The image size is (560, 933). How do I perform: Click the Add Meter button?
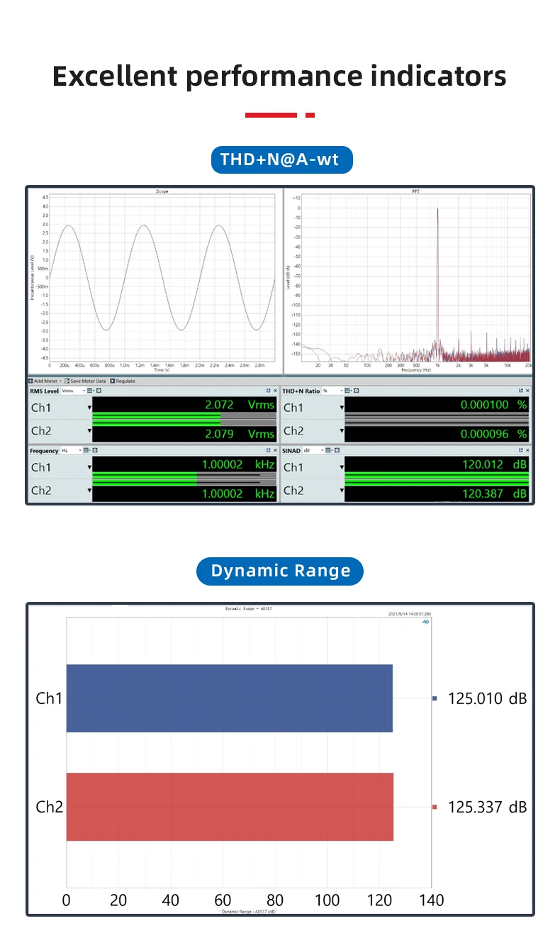pos(44,381)
